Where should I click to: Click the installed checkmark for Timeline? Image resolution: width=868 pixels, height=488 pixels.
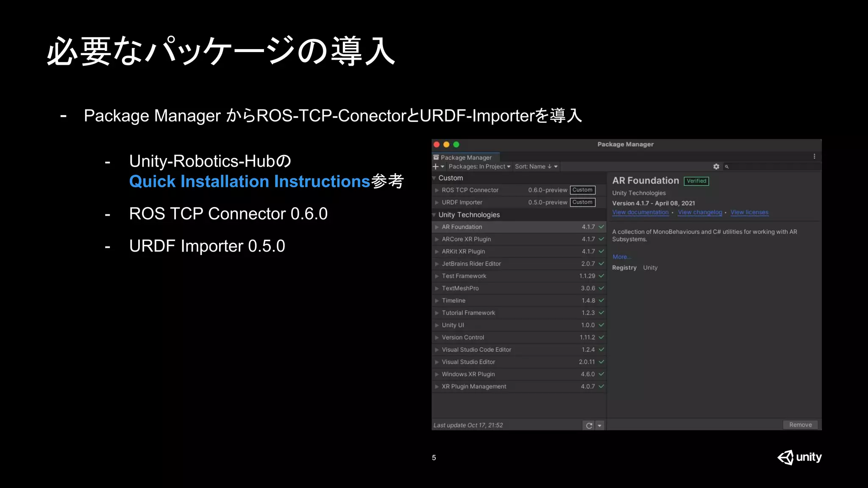(x=601, y=300)
